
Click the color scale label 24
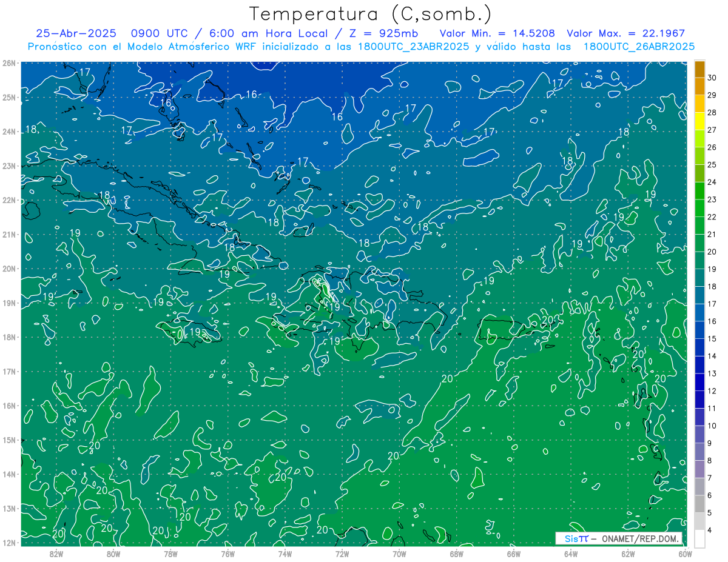click(712, 182)
